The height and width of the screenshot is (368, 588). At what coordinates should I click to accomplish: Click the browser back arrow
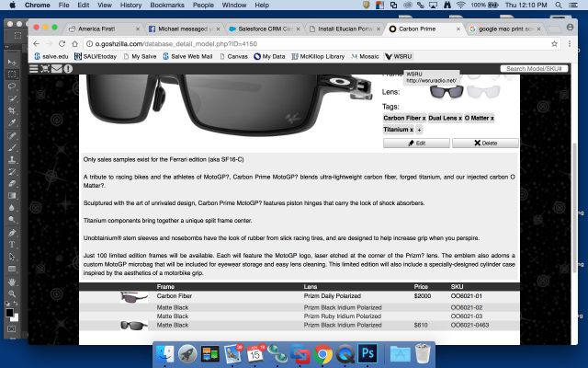37,44
